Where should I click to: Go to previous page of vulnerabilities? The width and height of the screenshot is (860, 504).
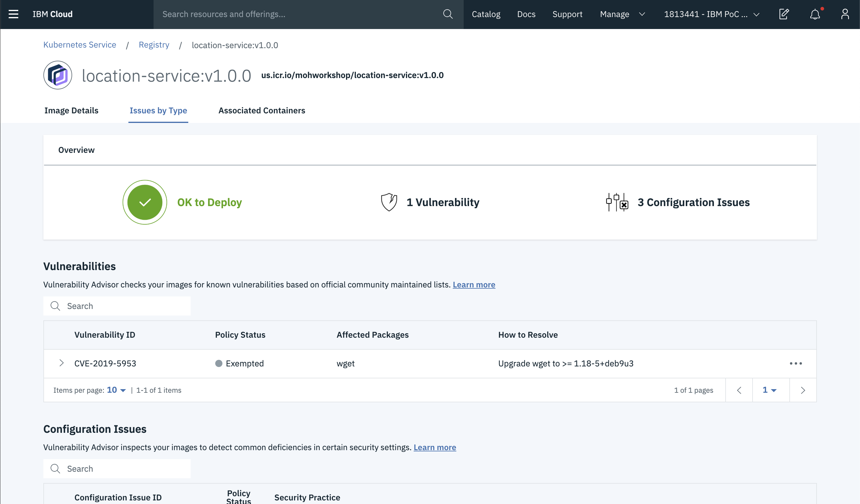click(739, 390)
